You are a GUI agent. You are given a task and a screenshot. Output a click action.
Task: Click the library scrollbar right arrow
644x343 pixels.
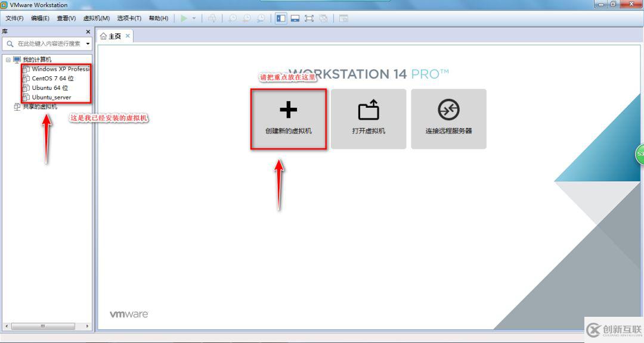point(87,326)
